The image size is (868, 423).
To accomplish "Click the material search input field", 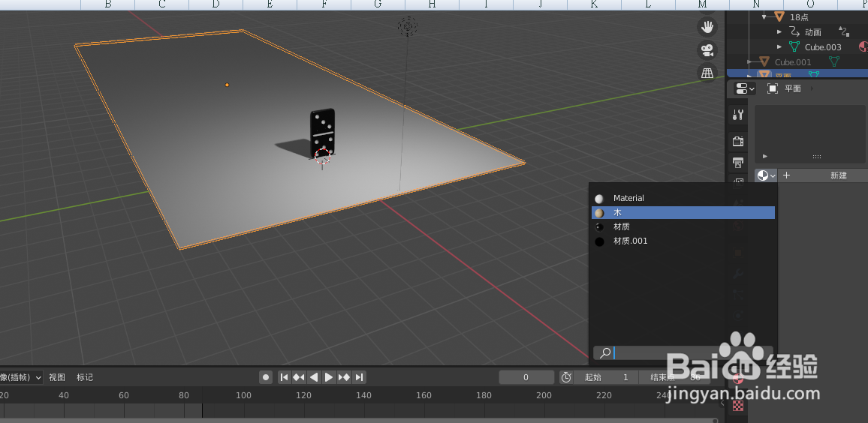I will pyautogui.click(x=683, y=352).
